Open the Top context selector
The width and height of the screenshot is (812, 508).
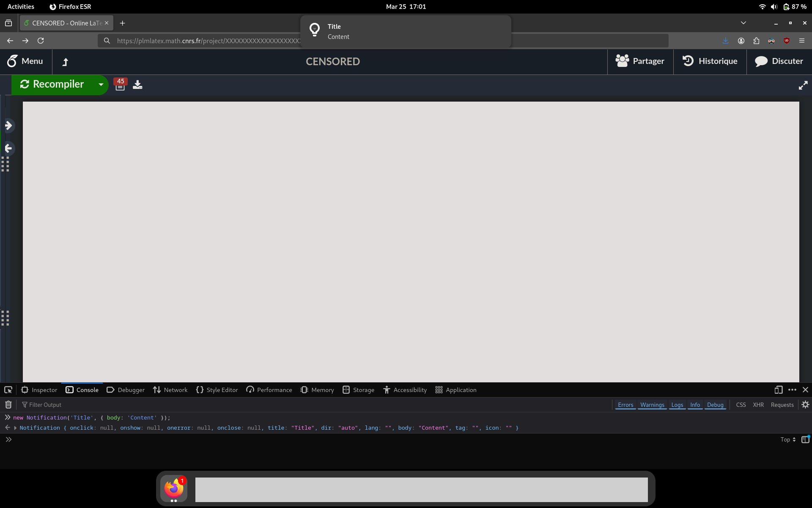[x=787, y=439]
